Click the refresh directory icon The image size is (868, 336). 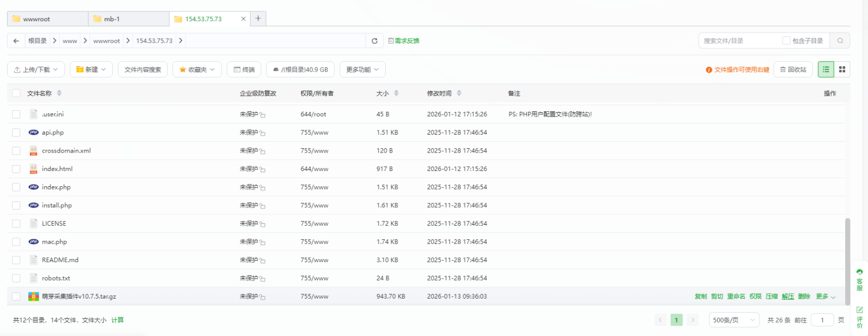tap(374, 41)
